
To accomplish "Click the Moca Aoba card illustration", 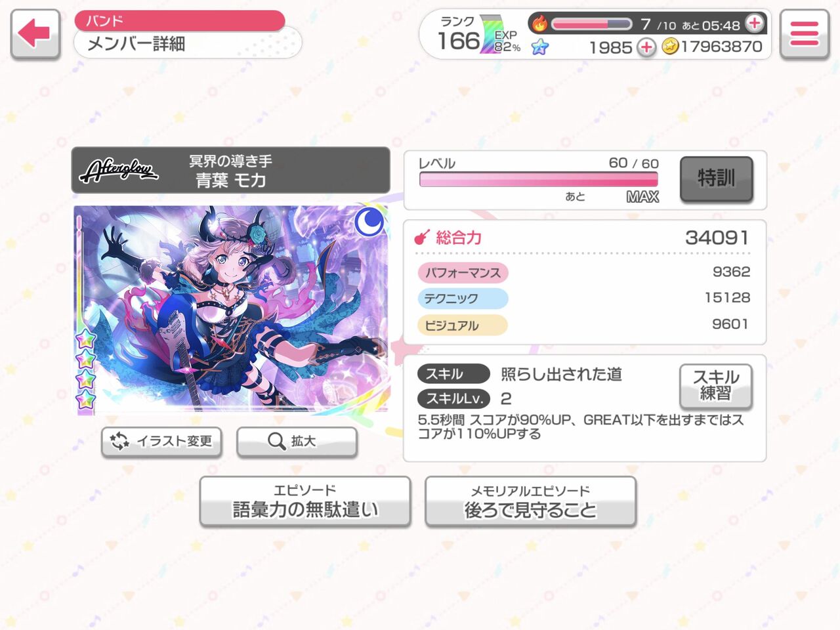I will click(x=231, y=310).
